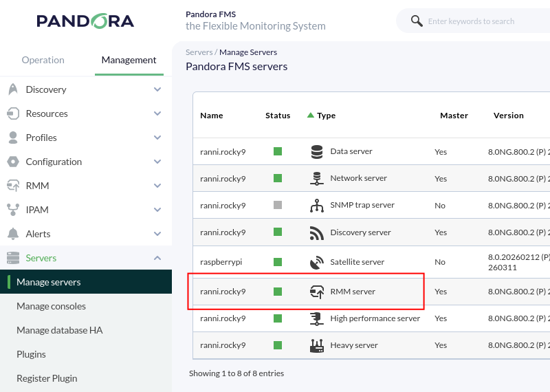This screenshot has width=550, height=392.
Task: Click version text of Satellite server row
Action: pos(519,262)
